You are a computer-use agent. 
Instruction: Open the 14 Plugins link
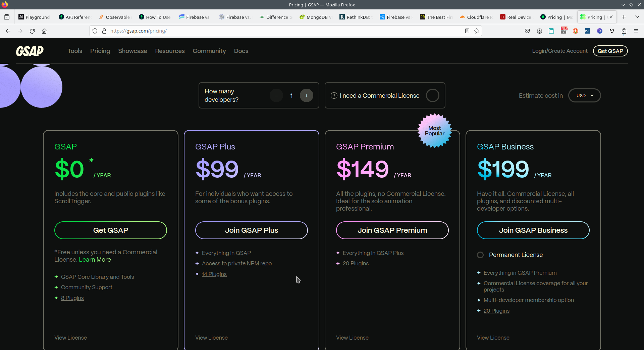coord(214,274)
